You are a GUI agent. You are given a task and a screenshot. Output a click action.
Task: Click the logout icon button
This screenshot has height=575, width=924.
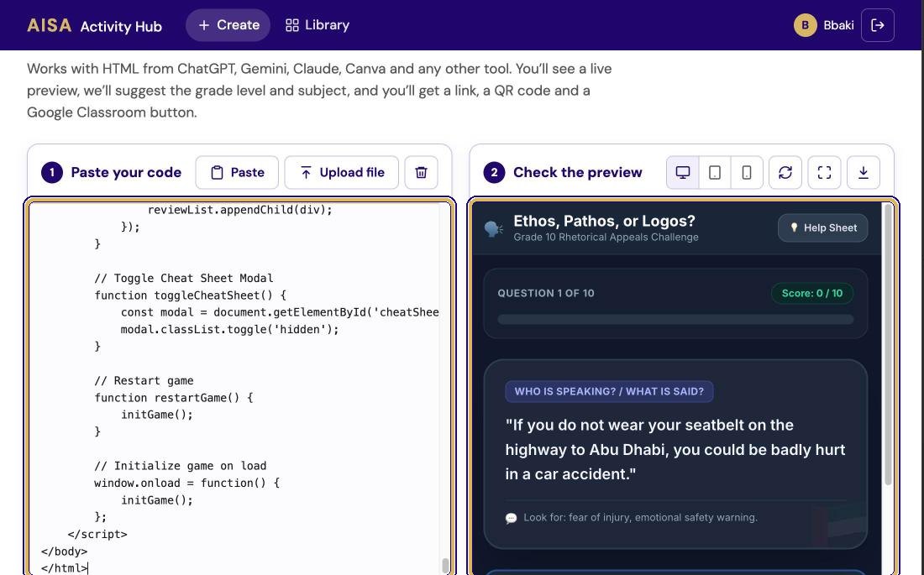pyautogui.click(x=878, y=25)
